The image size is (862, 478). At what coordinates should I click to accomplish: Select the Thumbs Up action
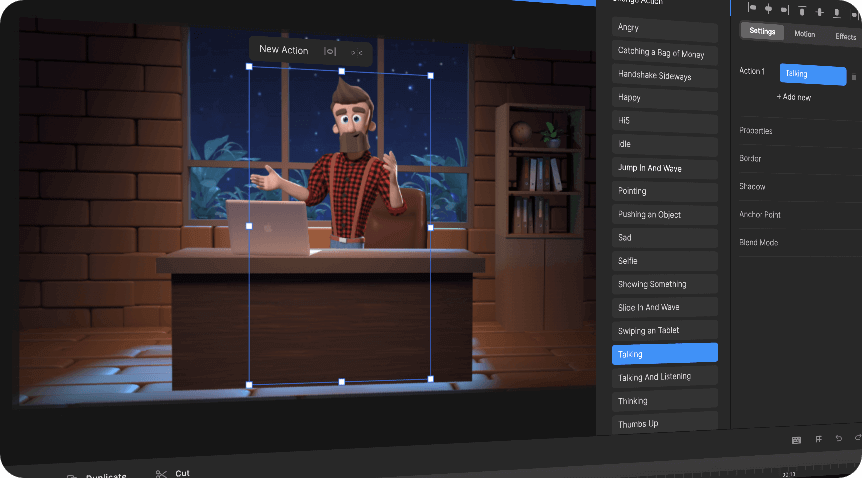coord(665,423)
